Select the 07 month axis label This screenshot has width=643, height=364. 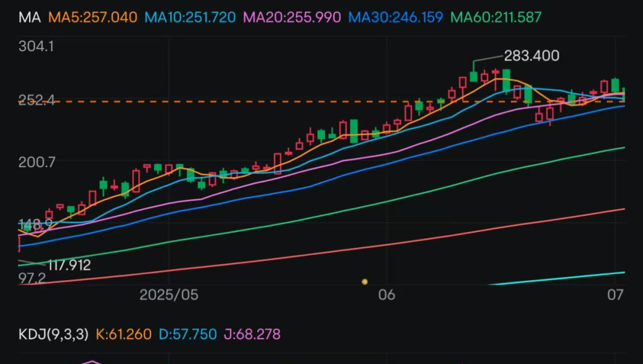pos(616,295)
